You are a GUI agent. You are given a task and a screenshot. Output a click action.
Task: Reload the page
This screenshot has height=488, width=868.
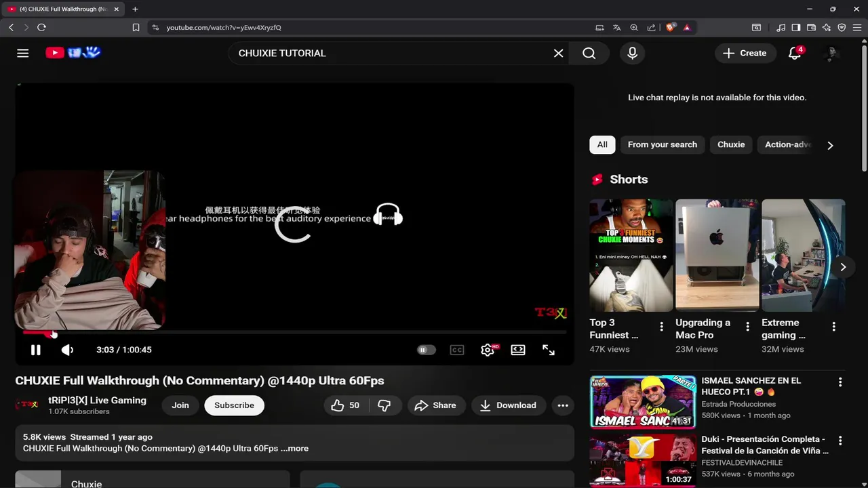(41, 27)
